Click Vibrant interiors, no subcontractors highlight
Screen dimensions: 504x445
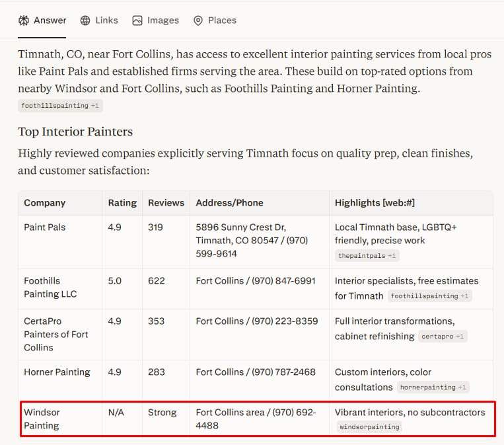click(x=410, y=413)
